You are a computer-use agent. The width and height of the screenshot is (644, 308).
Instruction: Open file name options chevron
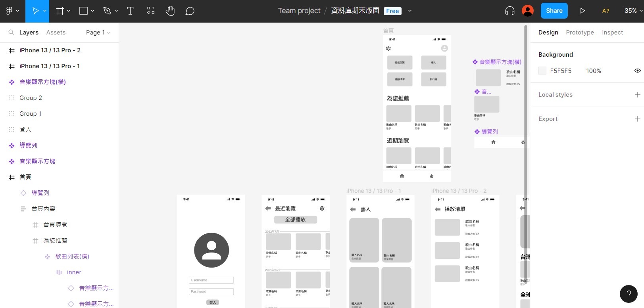pos(410,11)
